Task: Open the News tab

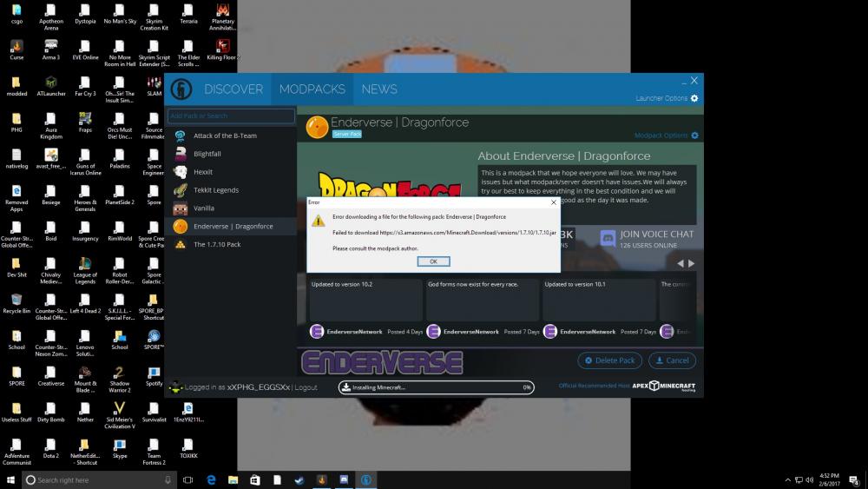Action: coord(379,89)
